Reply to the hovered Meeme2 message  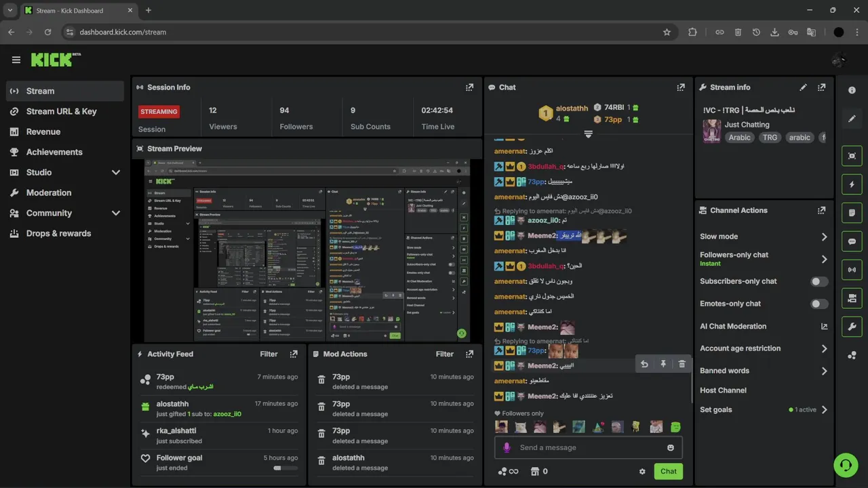[x=644, y=364]
